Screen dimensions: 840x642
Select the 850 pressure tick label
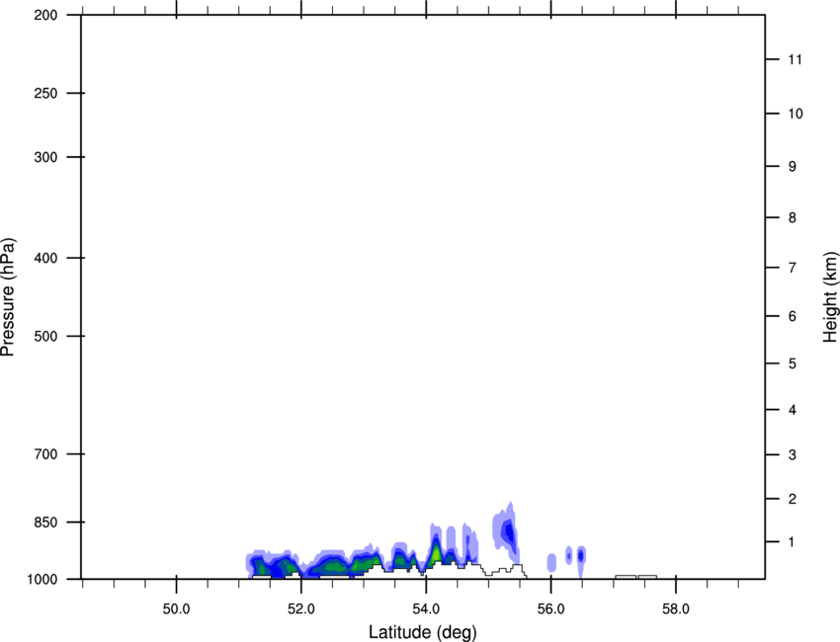click(x=45, y=522)
